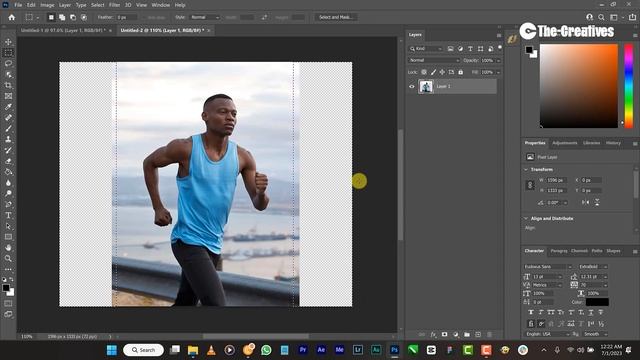The width and height of the screenshot is (640, 360).
Task: Pick a color in the color field
Action: point(579,86)
